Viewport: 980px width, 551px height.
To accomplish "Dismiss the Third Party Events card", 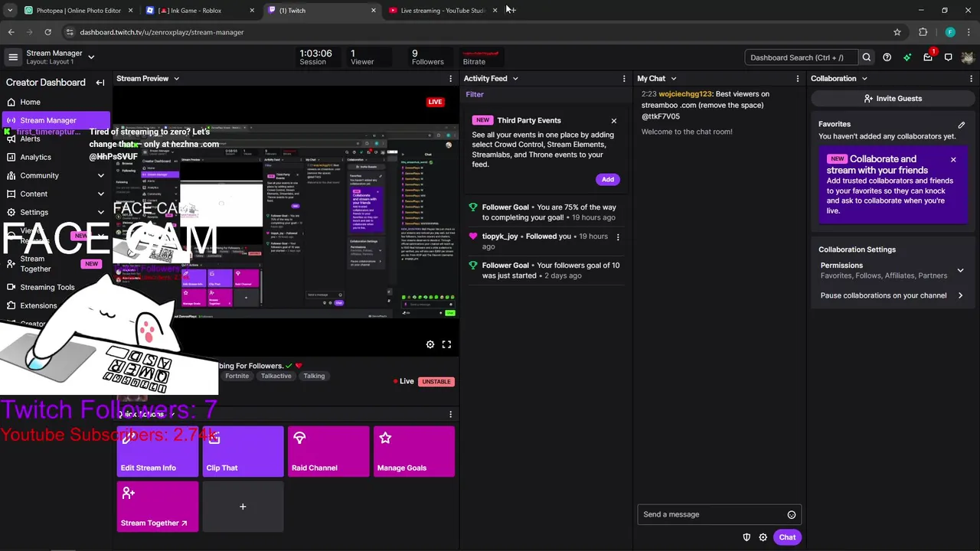I will click(x=613, y=121).
